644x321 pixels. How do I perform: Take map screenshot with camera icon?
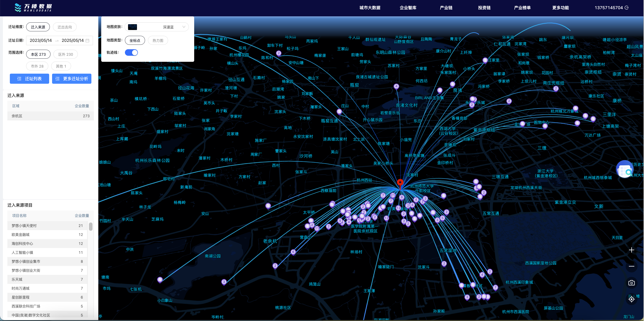pos(631,283)
